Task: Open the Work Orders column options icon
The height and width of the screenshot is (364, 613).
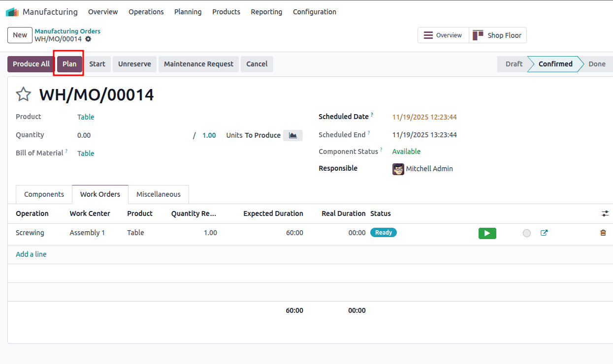Action: tap(605, 213)
